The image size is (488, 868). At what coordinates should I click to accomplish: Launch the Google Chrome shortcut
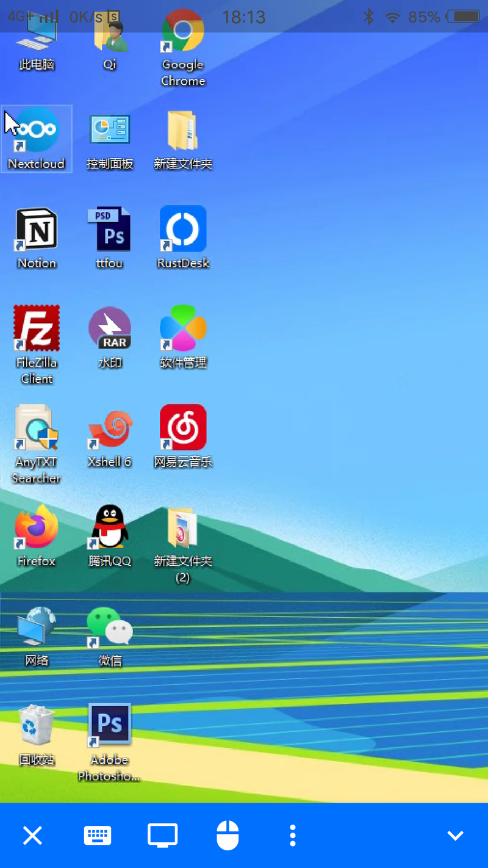(x=183, y=48)
